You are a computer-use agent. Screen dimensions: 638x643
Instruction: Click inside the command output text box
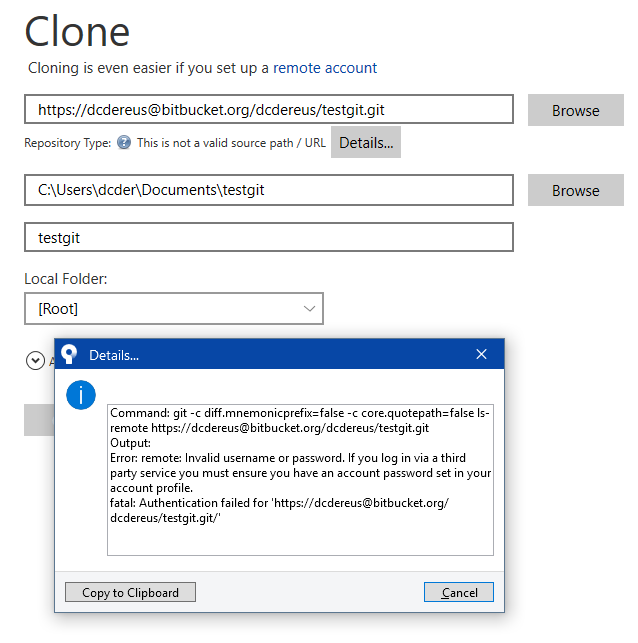300,480
